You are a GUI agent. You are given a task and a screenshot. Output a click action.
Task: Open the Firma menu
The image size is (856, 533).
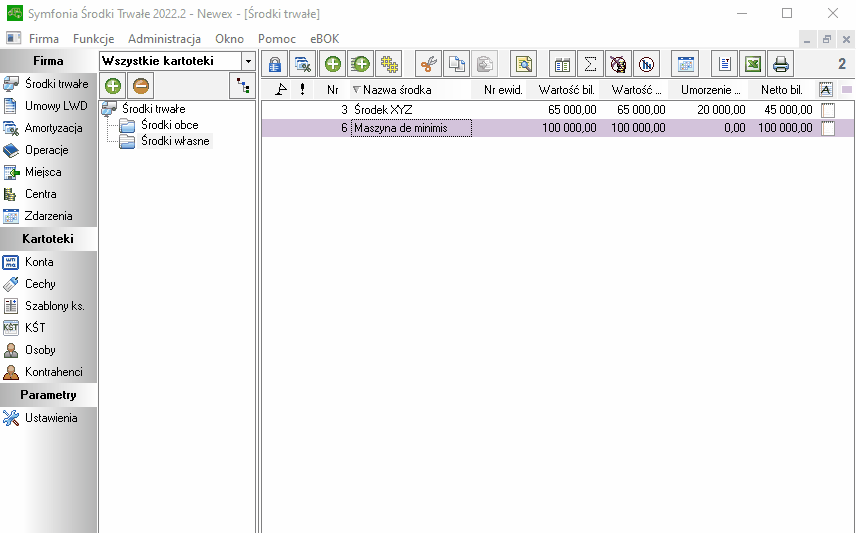click(x=44, y=39)
